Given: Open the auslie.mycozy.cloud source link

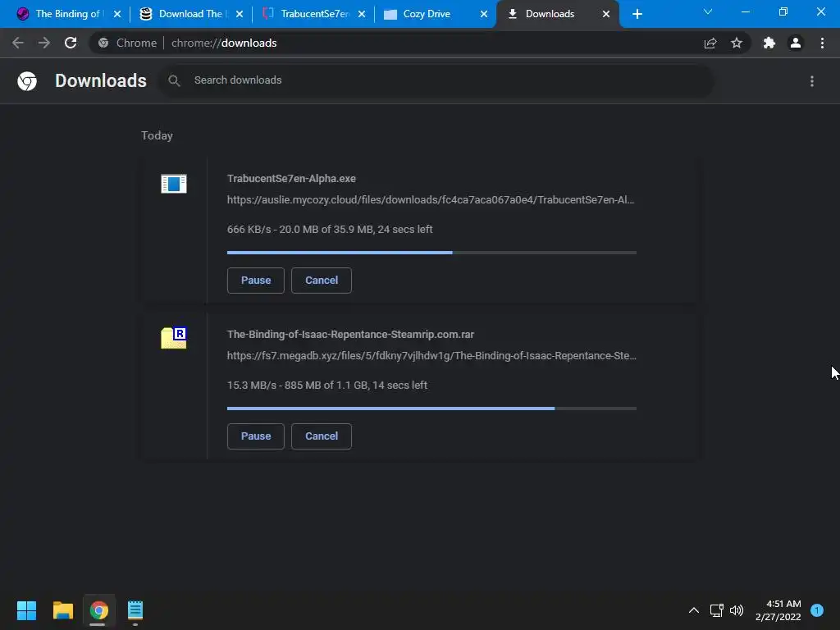Looking at the screenshot, I should 431,200.
